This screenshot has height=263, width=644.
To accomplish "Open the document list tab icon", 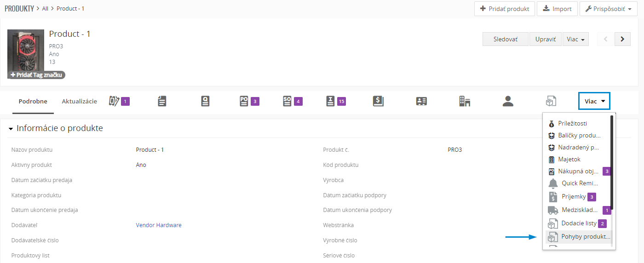I will (162, 101).
